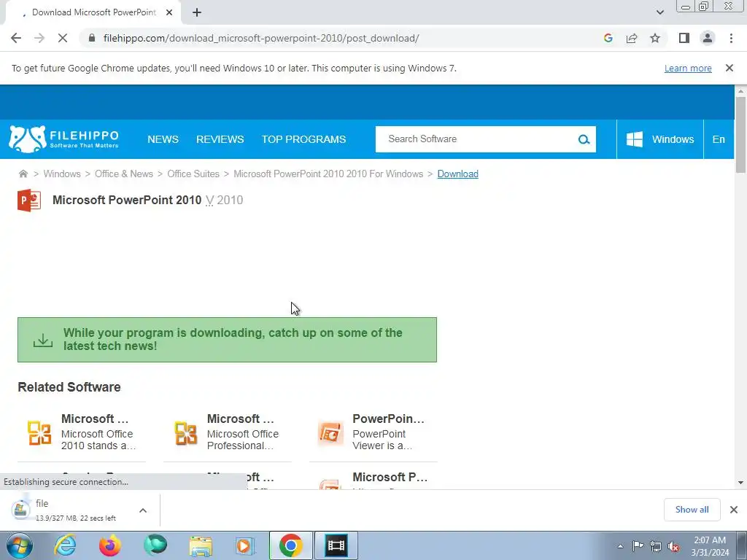The image size is (747, 560).
Task: Click the download arrow icon in green banner
Action: (43, 340)
